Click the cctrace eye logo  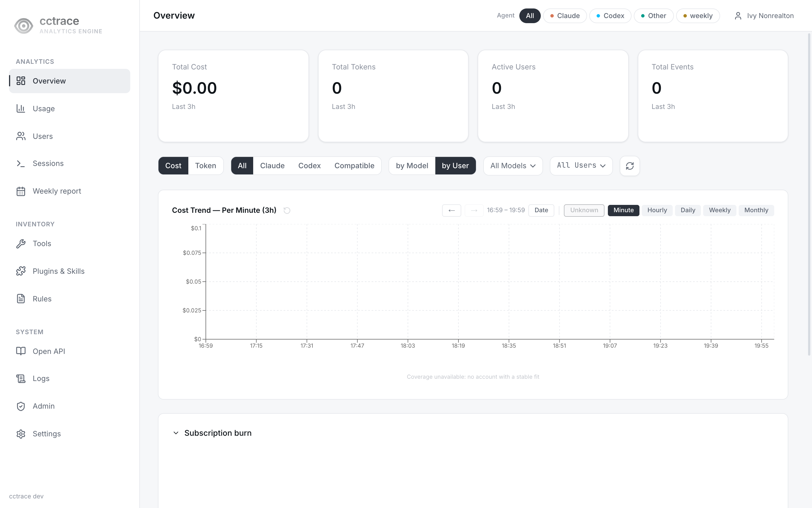tap(23, 26)
